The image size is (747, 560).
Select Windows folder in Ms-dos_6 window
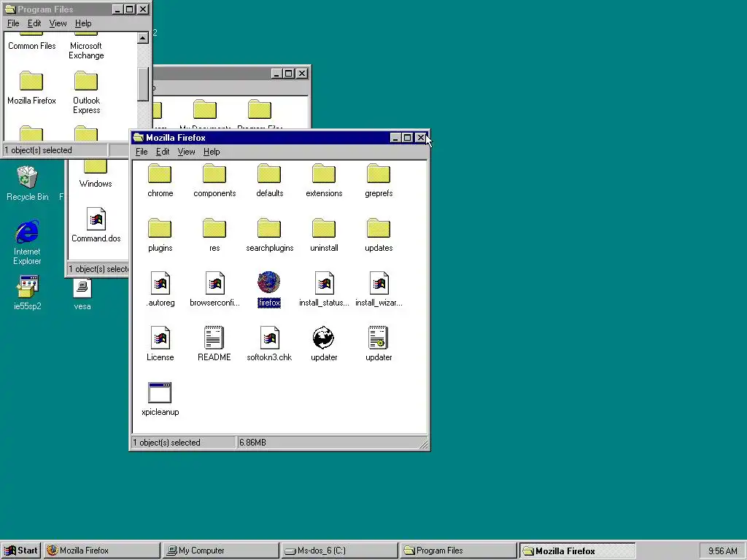[x=96, y=167]
